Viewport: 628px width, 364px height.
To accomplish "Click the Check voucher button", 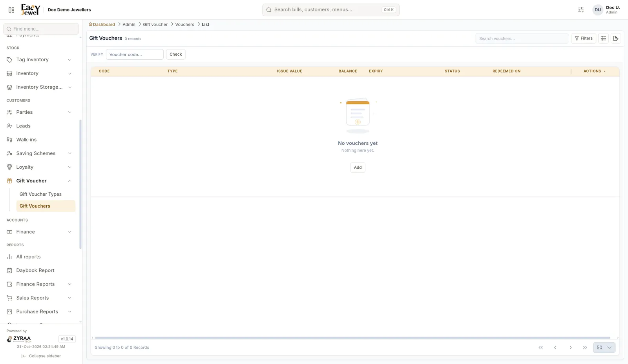I will pos(175,55).
